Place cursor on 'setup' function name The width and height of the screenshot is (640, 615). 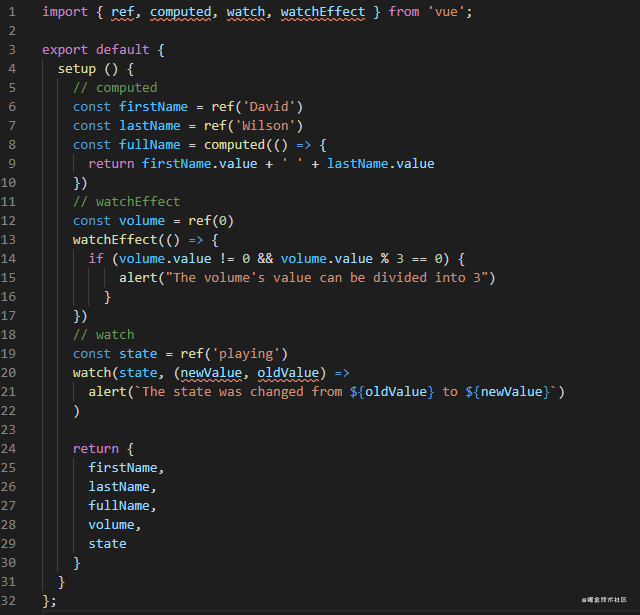click(x=77, y=69)
